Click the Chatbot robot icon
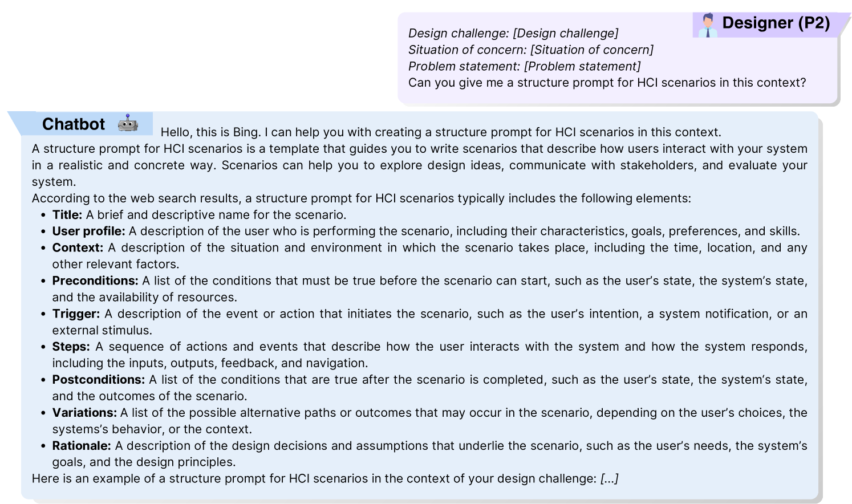The width and height of the screenshot is (852, 504). tap(128, 123)
